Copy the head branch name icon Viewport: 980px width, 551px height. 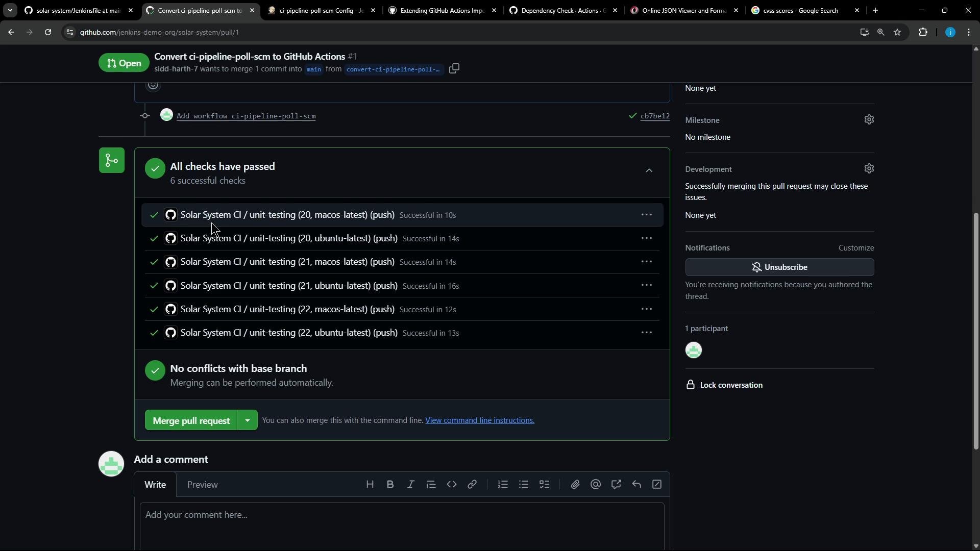(454, 68)
